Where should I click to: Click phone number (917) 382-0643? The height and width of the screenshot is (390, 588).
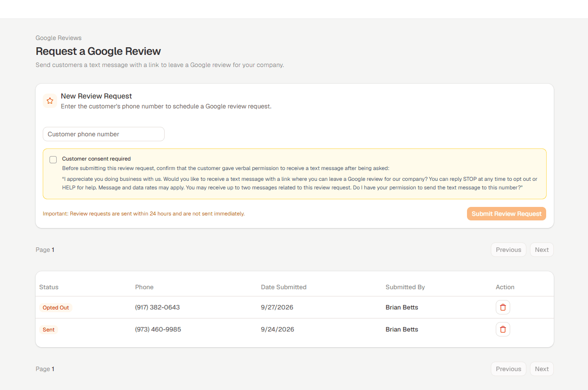coord(157,308)
